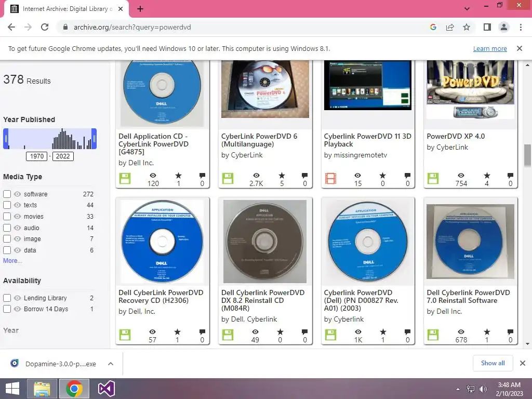Reload the archive.org page
532x399 pixels.
pyautogui.click(x=45, y=27)
